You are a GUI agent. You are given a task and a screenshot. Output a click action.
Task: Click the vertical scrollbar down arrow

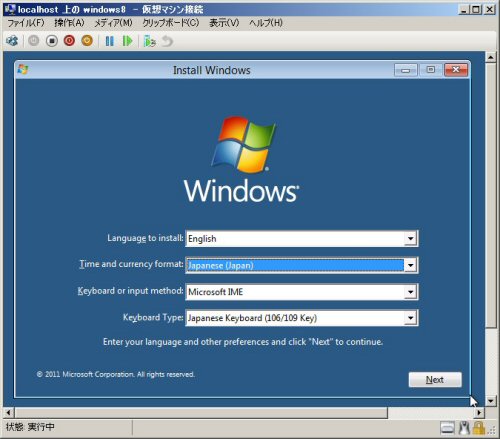pos(490,400)
